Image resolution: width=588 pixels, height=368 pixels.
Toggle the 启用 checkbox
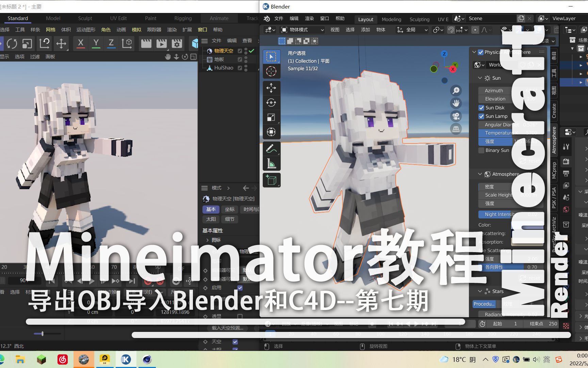coord(240,288)
